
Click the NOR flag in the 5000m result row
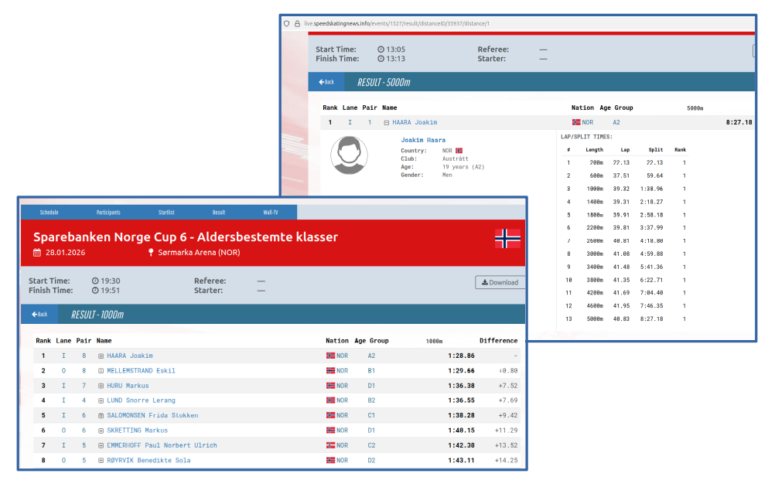coord(575,122)
